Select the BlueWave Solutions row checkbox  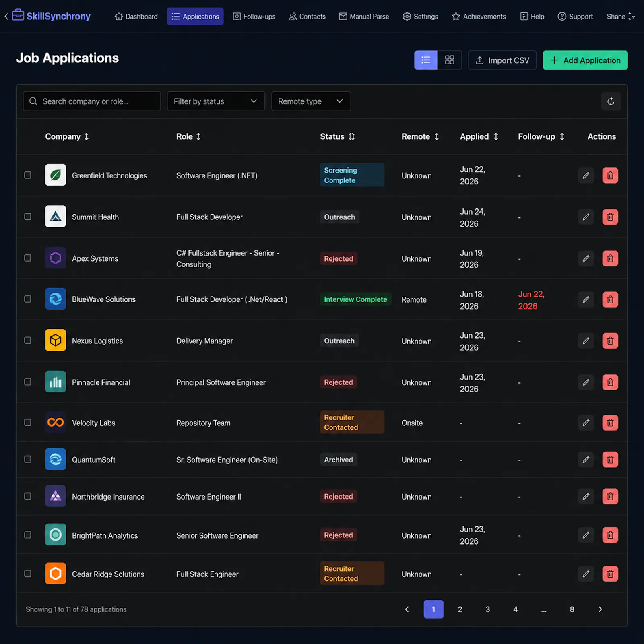28,299
